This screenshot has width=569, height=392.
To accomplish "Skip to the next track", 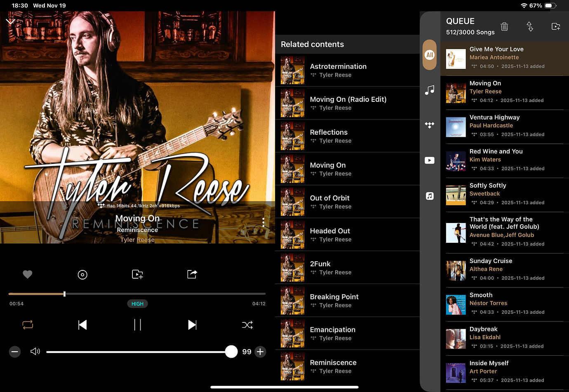I will 192,325.
